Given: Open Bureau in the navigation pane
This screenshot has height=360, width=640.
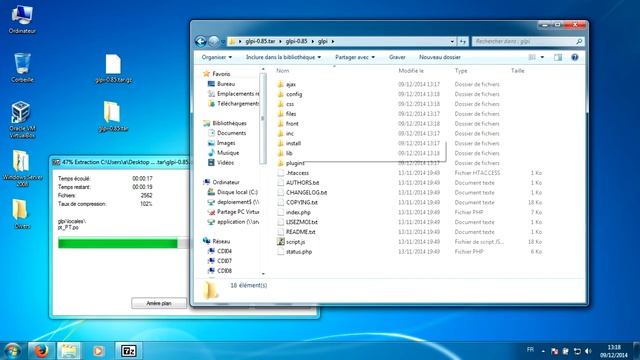Looking at the screenshot, I should 226,84.
